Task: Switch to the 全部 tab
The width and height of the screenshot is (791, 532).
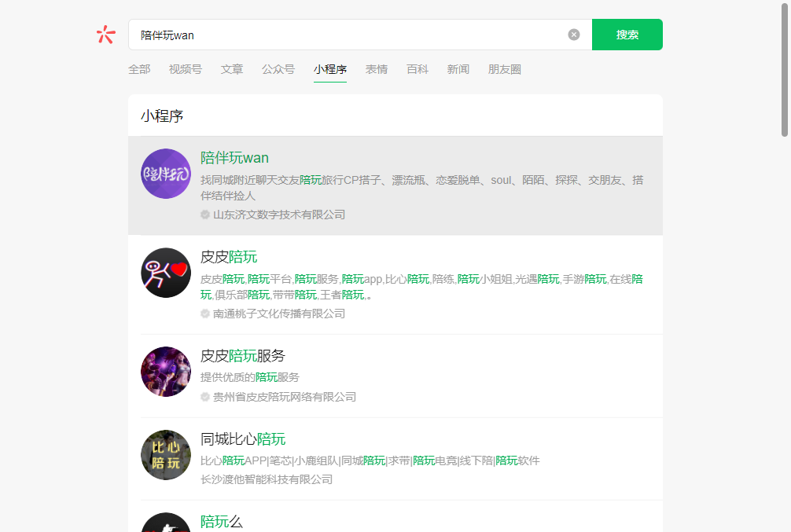Action: tap(139, 69)
